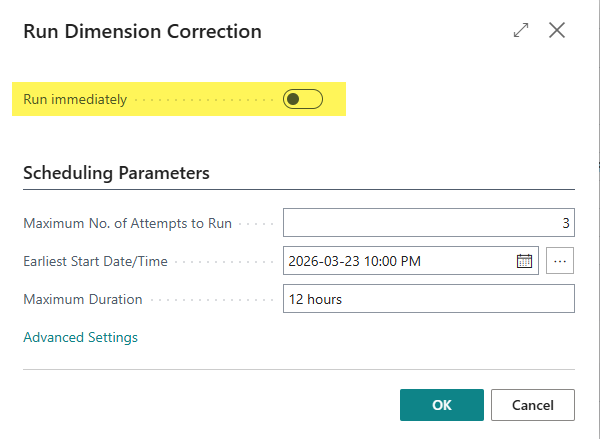Click the Earliest Start Date/Time label
This screenshot has width=600, height=439.
point(95,261)
